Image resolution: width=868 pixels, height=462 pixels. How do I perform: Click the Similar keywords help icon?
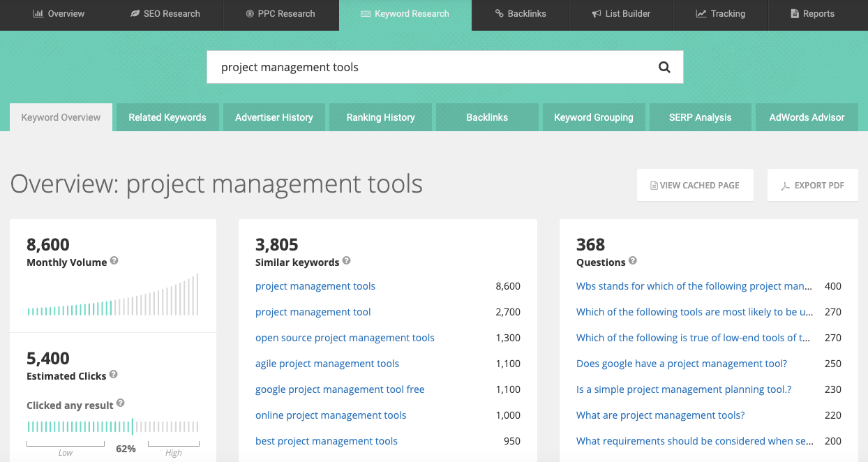pos(347,261)
